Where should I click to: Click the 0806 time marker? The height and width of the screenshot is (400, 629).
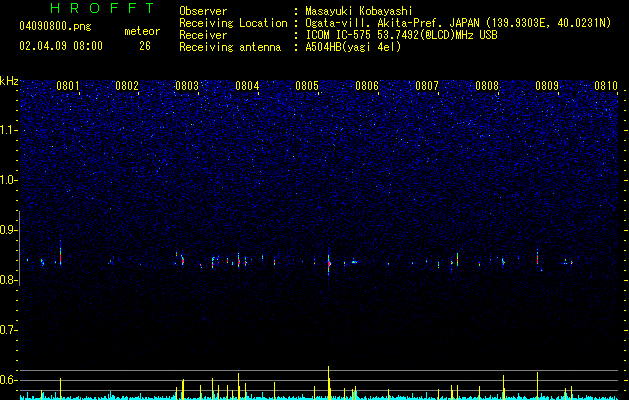click(x=367, y=86)
